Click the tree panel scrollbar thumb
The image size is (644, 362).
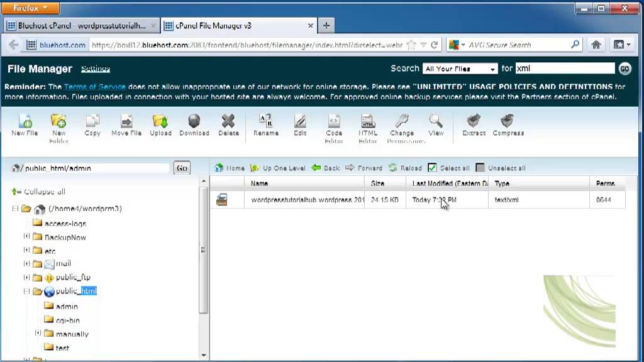[203, 250]
